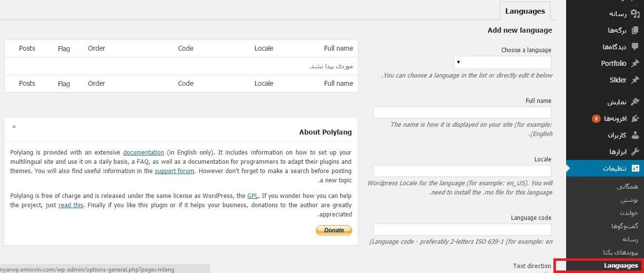Click the کاربران users person icon

pyautogui.click(x=635, y=135)
